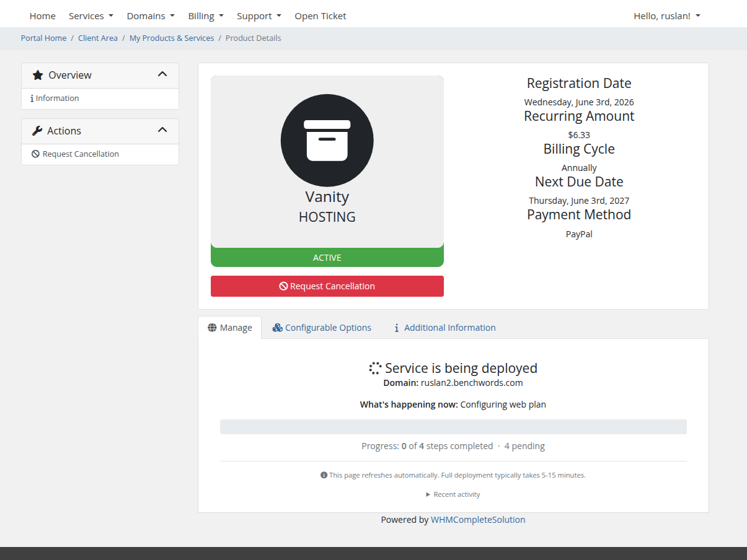Click the PayPal payment method value
This screenshot has height=560, width=747.
(x=579, y=234)
